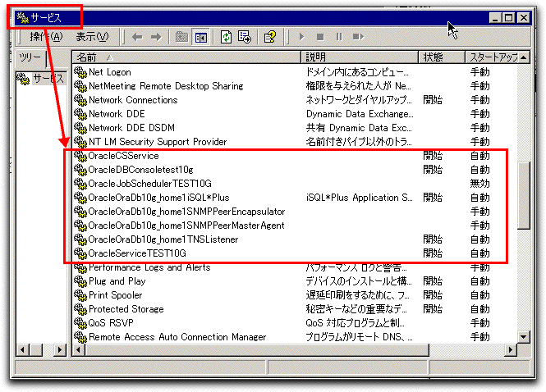Screen dimensions: 546x392
Task: Sort by the 名前 column header
Action: coord(186,57)
